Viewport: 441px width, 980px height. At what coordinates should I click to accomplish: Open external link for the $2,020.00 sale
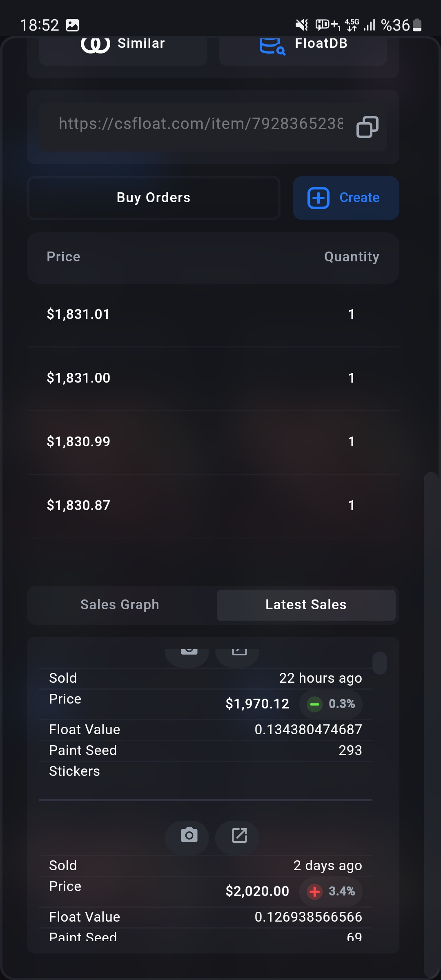coord(239,835)
